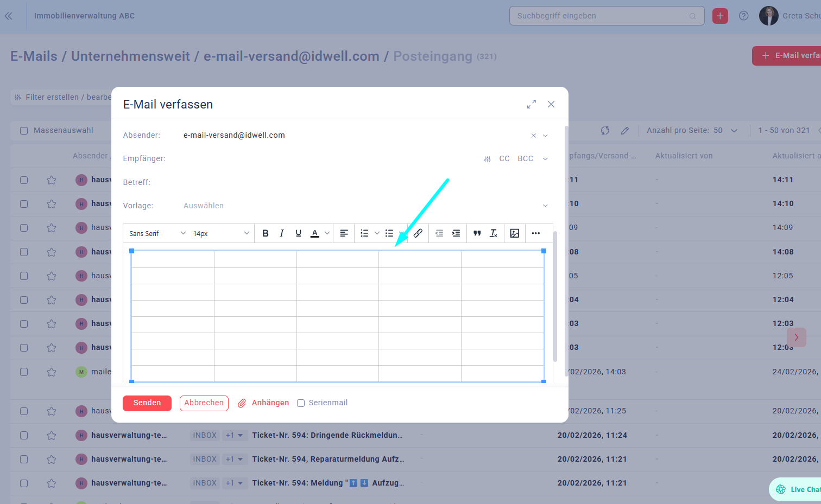Click Abbrechen to cancel the email
This screenshot has height=504, width=821.
click(x=204, y=403)
